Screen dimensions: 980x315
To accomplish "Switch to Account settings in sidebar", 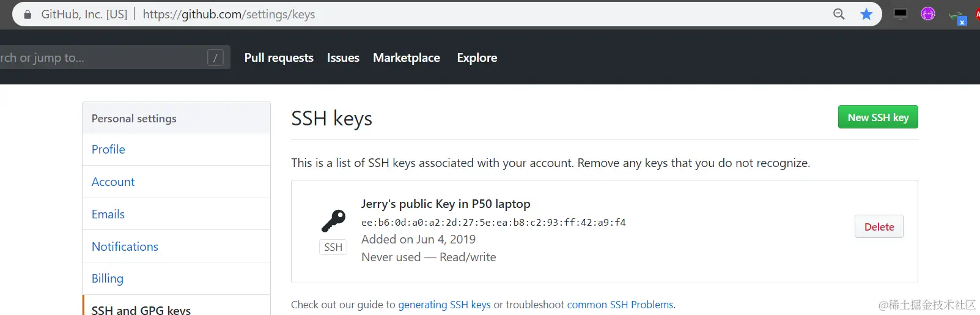I will (113, 182).
